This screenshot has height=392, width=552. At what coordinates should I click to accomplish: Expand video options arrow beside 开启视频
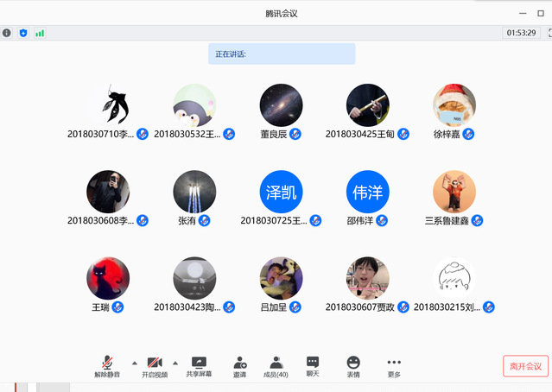point(175,363)
